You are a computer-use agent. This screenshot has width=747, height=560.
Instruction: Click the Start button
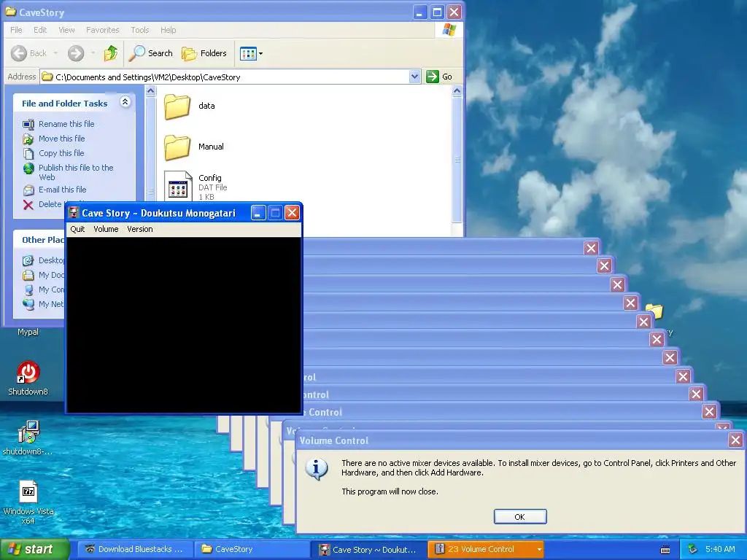[34, 550]
